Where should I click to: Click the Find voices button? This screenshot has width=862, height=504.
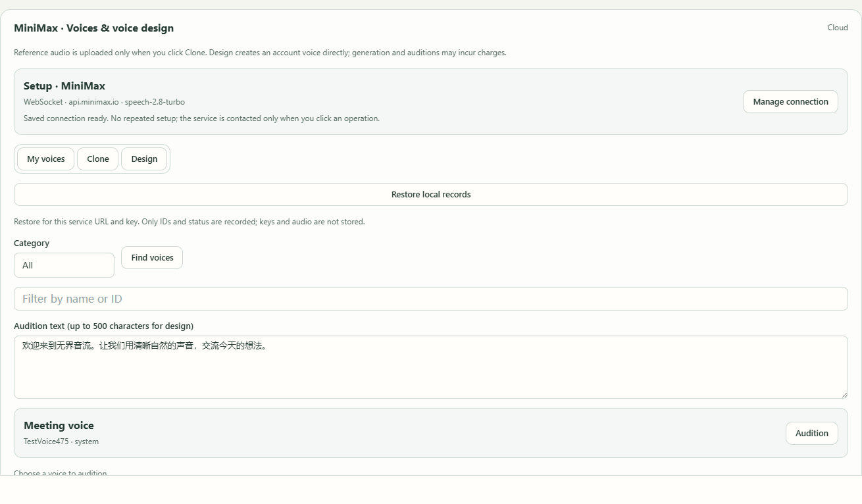[152, 257]
